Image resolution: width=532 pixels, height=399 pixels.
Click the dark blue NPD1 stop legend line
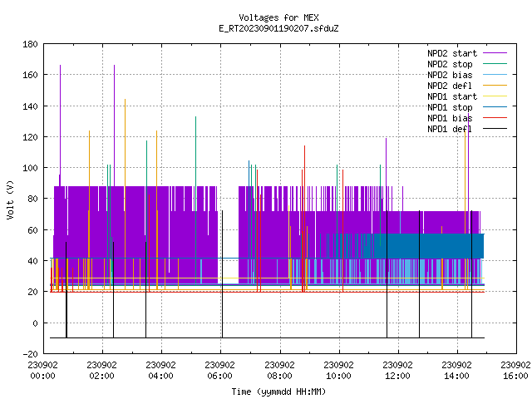495,107
